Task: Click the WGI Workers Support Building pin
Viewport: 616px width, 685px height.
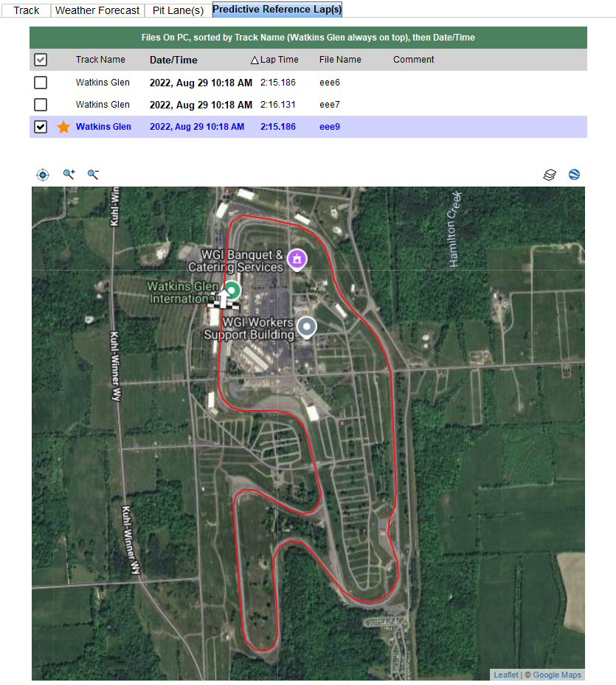Action: point(306,327)
